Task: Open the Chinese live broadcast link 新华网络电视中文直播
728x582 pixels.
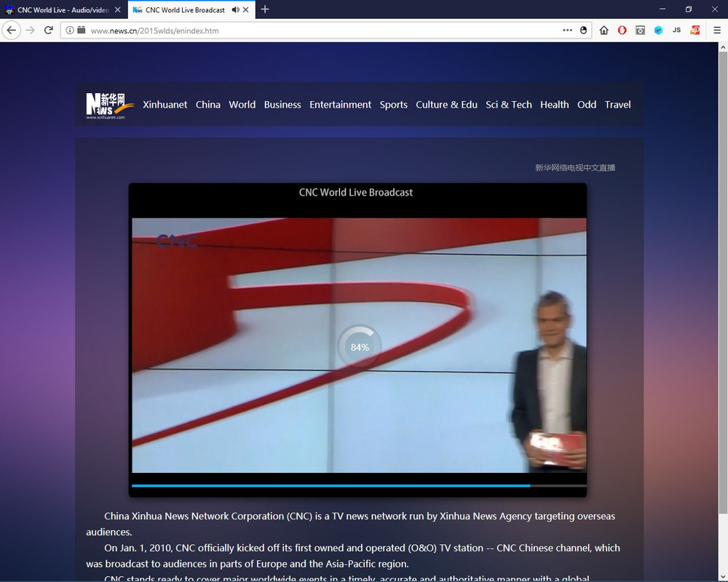Action: (x=575, y=167)
